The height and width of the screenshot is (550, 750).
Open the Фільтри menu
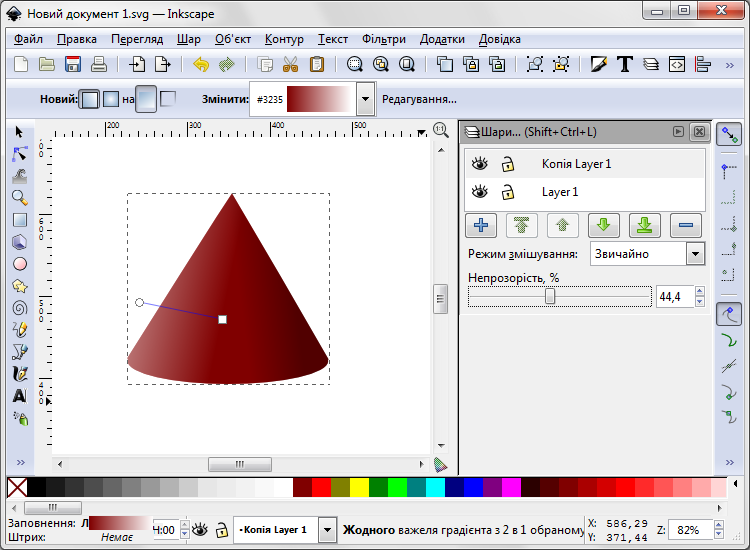coord(384,39)
